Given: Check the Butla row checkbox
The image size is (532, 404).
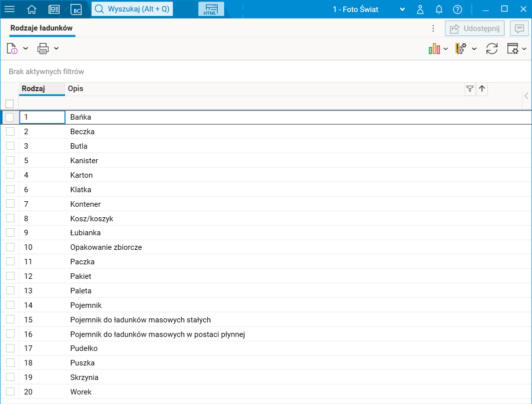Looking at the screenshot, I should coord(10,146).
